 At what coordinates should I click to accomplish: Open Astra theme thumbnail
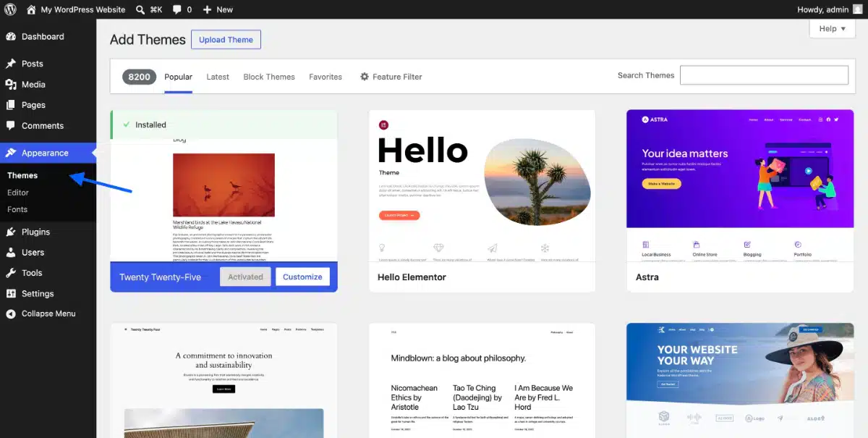740,185
